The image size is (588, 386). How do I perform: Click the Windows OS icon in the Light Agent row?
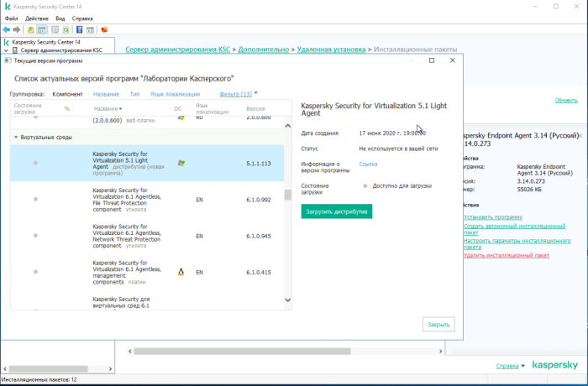(x=181, y=164)
